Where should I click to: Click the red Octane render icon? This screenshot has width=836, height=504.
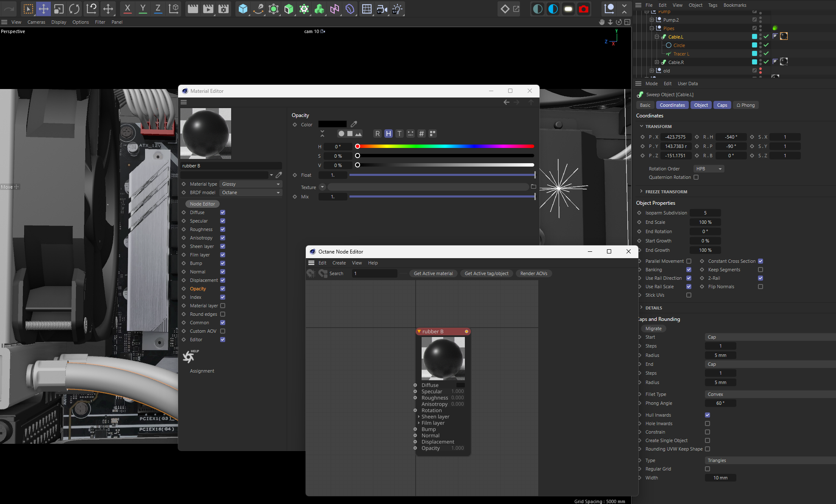(584, 8)
